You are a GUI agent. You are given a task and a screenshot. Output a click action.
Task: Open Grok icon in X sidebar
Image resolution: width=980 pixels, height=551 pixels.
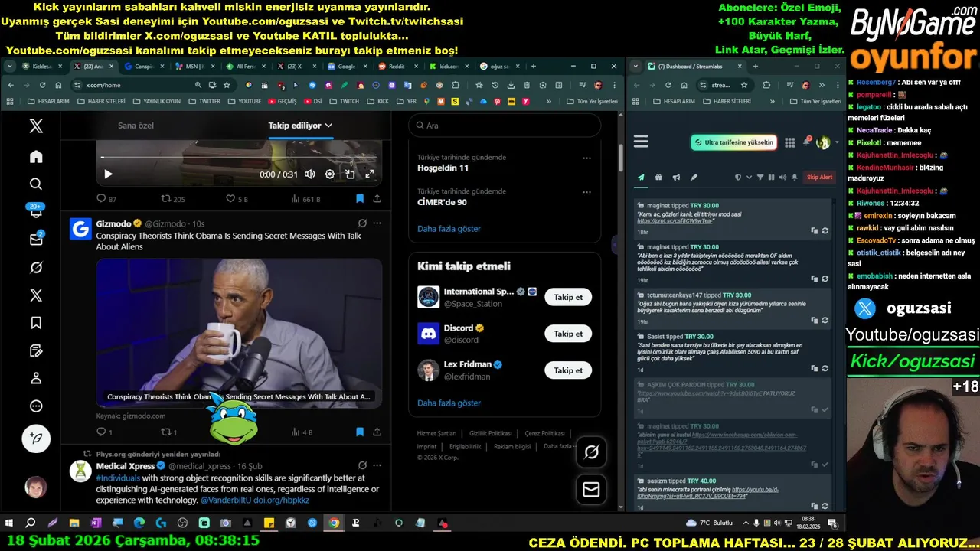point(36,268)
